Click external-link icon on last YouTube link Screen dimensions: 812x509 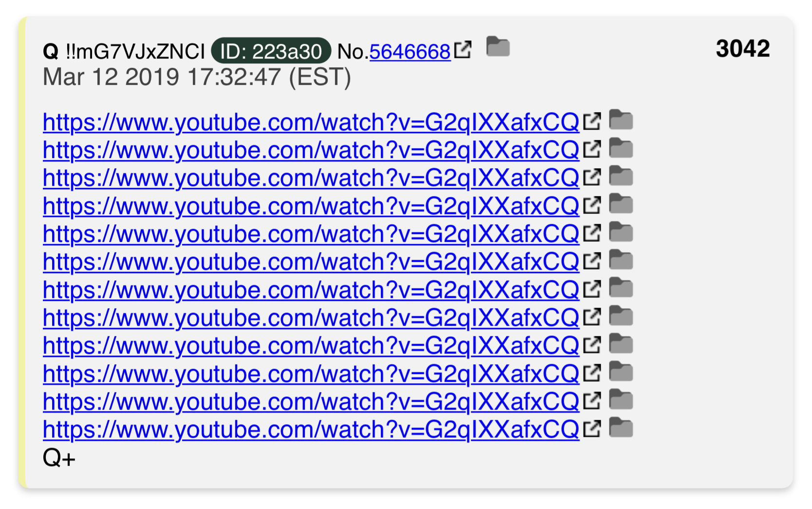[x=592, y=429]
